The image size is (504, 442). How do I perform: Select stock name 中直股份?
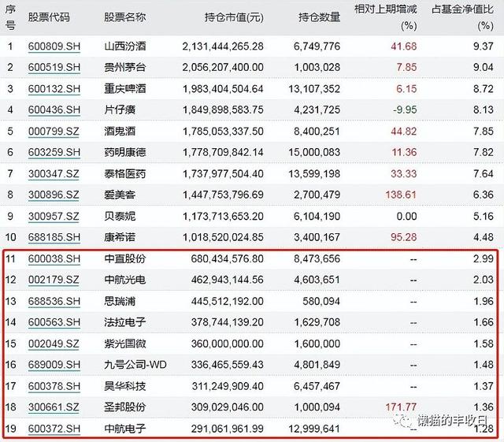tap(124, 258)
